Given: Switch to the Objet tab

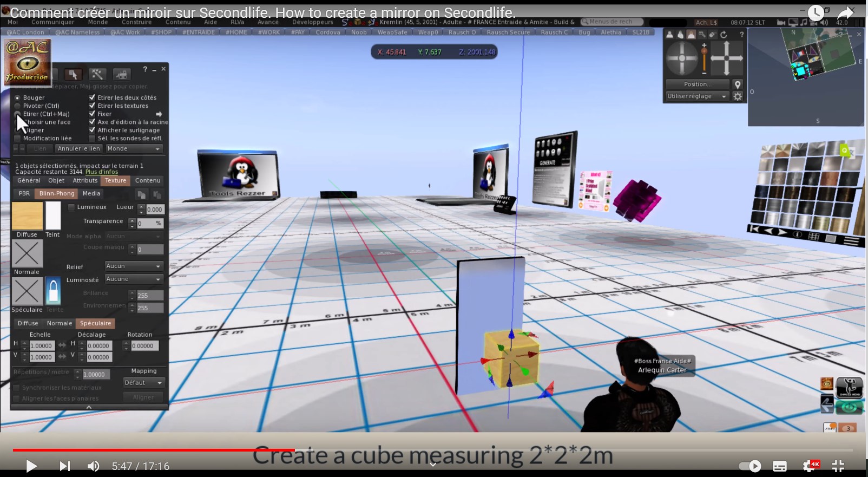Looking at the screenshot, I should (x=56, y=181).
